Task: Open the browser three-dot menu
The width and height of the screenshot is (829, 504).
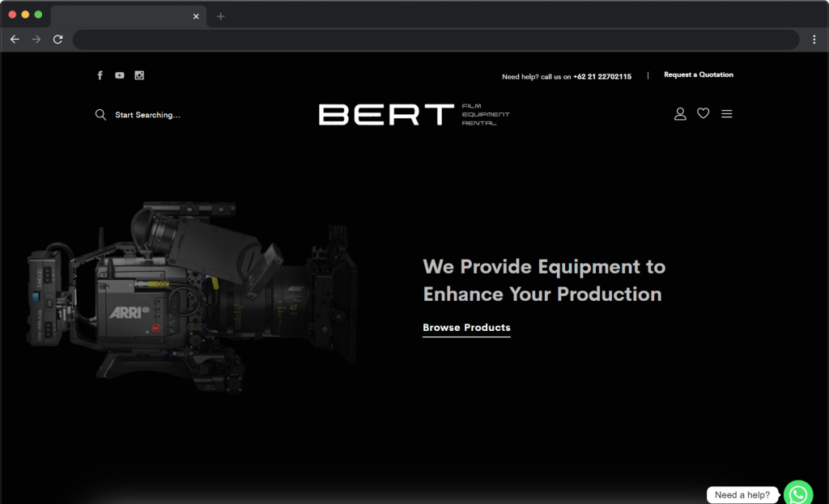Action: click(814, 39)
